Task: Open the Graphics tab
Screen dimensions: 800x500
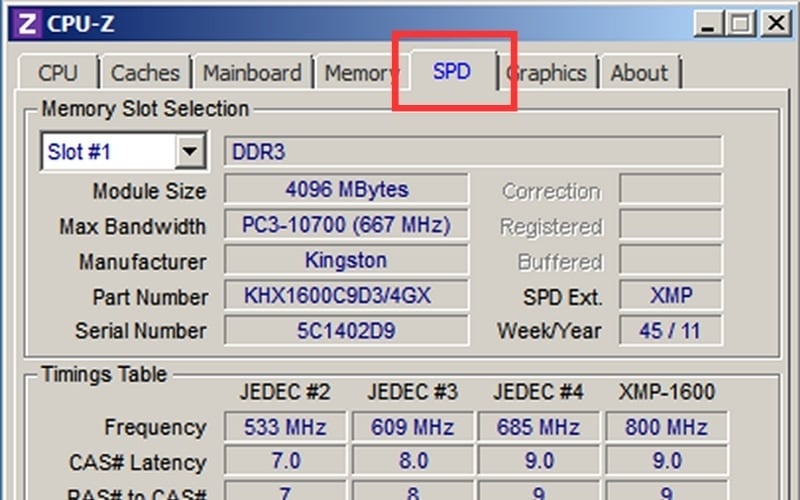Action: click(547, 72)
